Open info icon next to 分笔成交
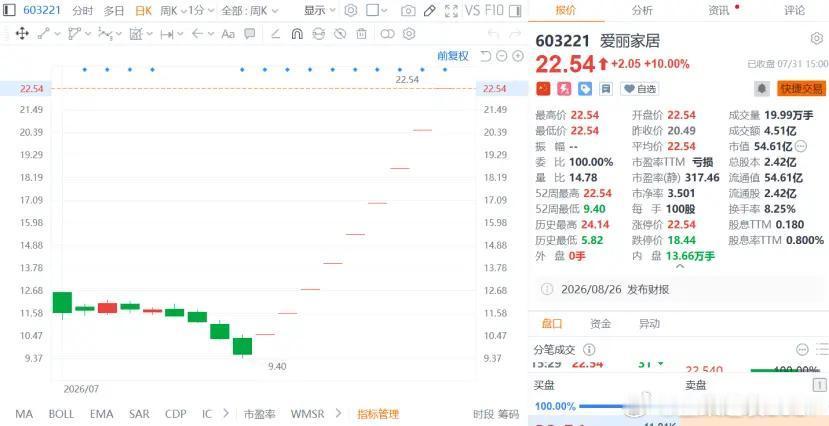This screenshot has width=829, height=426. (589, 350)
